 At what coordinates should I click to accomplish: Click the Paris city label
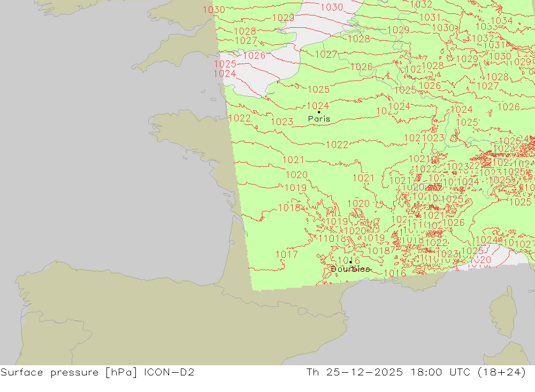point(319,119)
